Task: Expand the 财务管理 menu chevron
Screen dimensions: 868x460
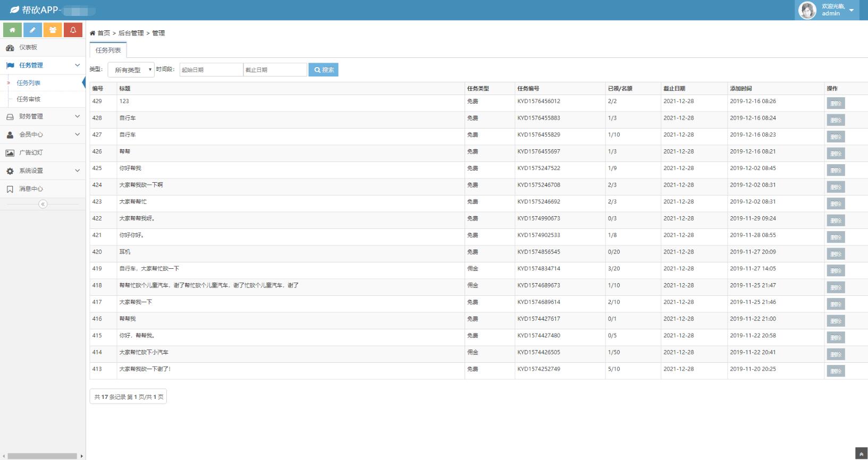Action: pyautogui.click(x=77, y=116)
